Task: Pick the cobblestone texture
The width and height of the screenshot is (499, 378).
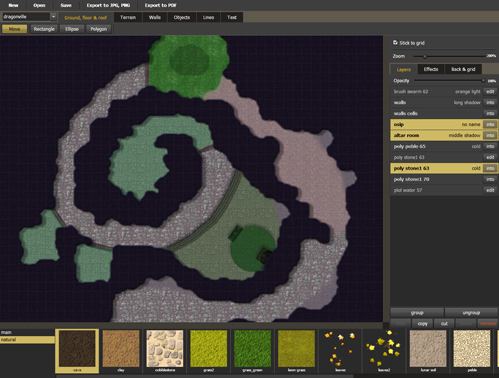Action: pos(165,351)
